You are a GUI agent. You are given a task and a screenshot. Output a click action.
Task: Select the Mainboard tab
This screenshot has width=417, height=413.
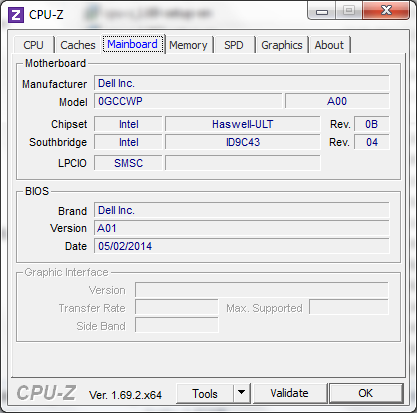133,44
